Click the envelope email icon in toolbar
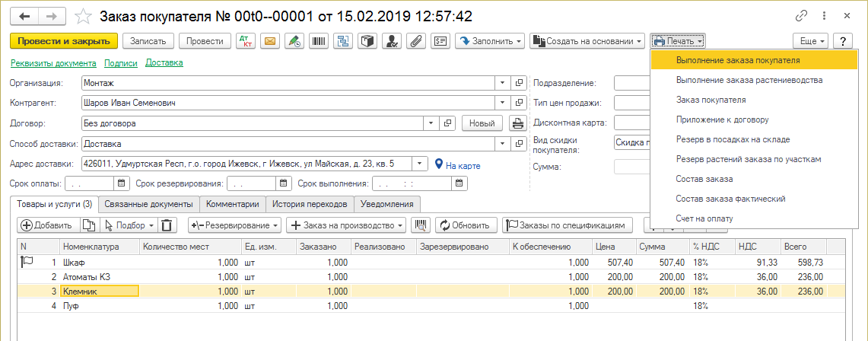Viewport: 868px width, 341px height. click(x=269, y=41)
